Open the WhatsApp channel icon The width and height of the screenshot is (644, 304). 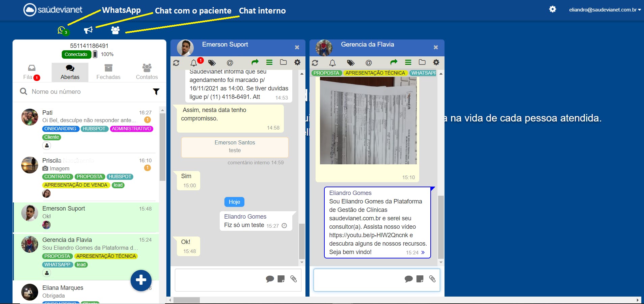coord(62,30)
